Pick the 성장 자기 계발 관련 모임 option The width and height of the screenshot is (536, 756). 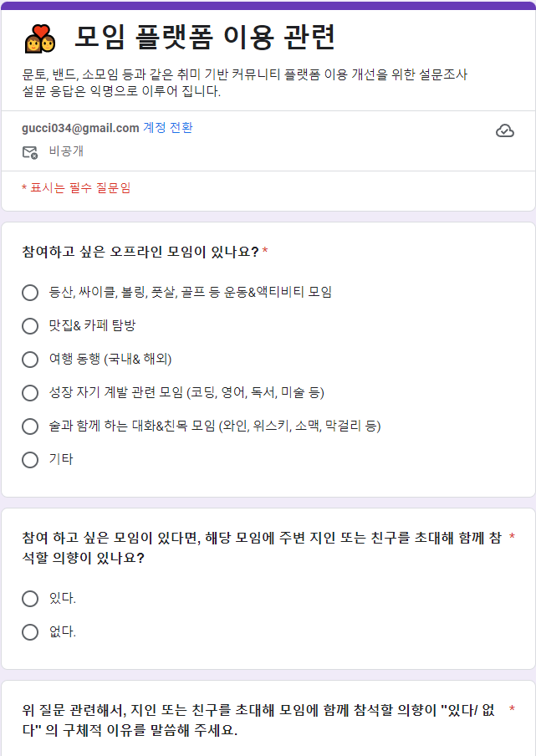(x=30, y=392)
